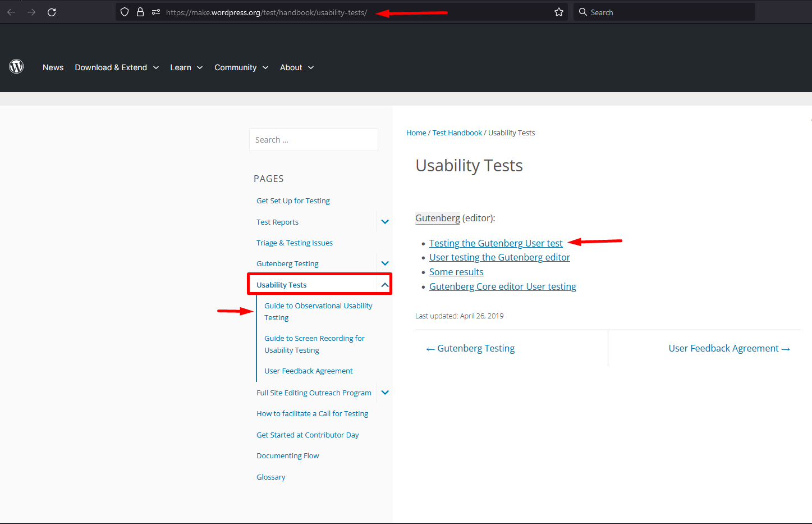Collapse the Usability Tests section chevron
The width and height of the screenshot is (812, 524).
[385, 285]
